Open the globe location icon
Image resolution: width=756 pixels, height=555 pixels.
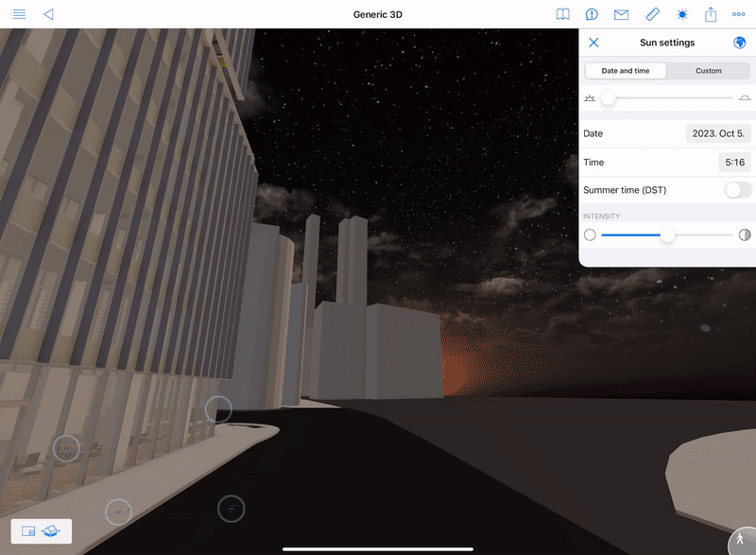coord(740,43)
